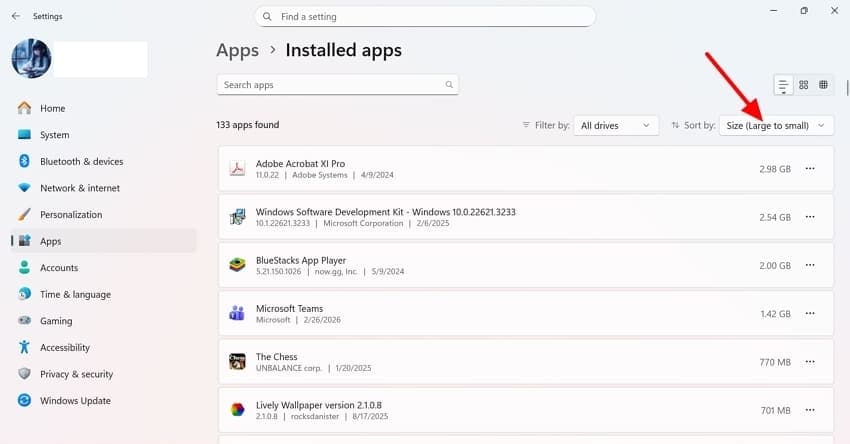Click the Microsoft Teams app icon

point(237,313)
